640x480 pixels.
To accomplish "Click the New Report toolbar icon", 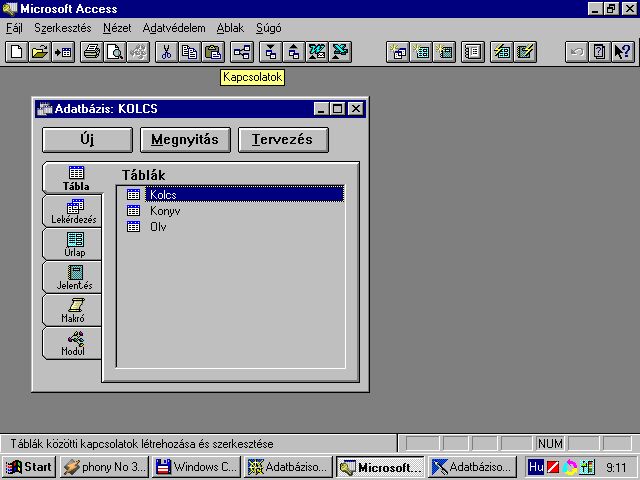I will pos(444,52).
